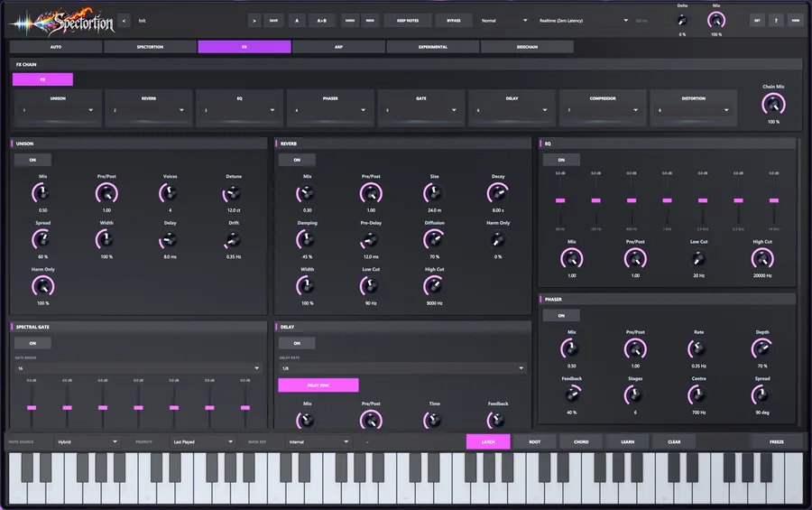Switch to the Spectortion tab

tap(150, 47)
